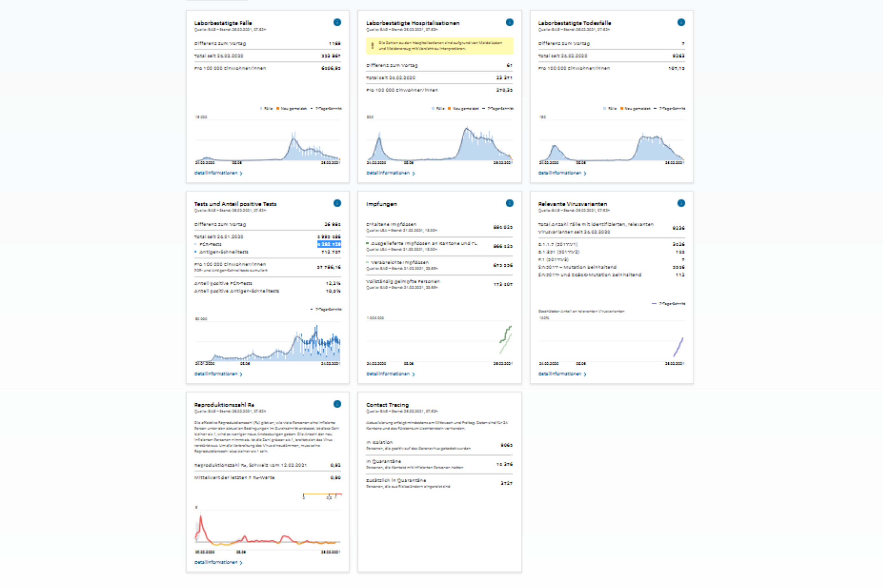Click info icon on Tests und Anteil card
The width and height of the screenshot is (883, 588).
337,203
